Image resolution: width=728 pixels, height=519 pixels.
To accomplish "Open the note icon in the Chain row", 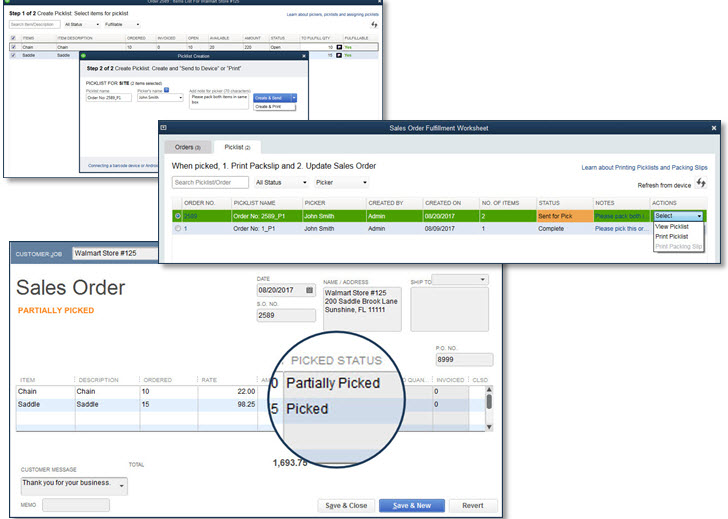I will coord(339,47).
